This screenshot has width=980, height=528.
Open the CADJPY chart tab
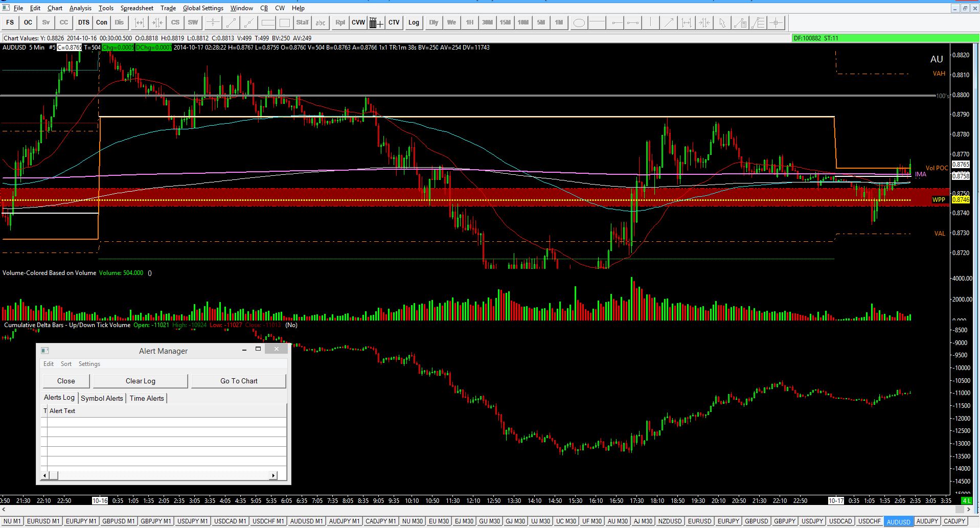954,521
